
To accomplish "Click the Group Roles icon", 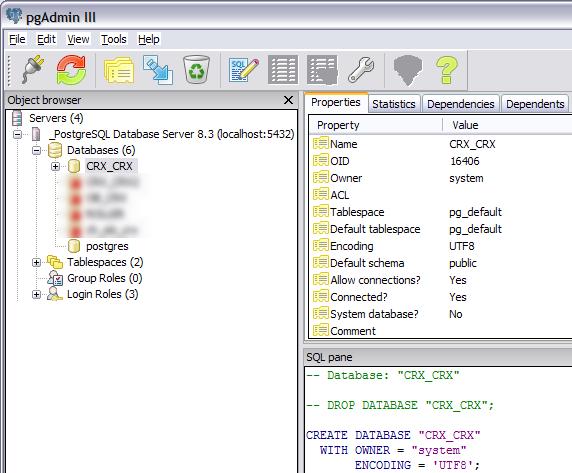I will pos(55,278).
